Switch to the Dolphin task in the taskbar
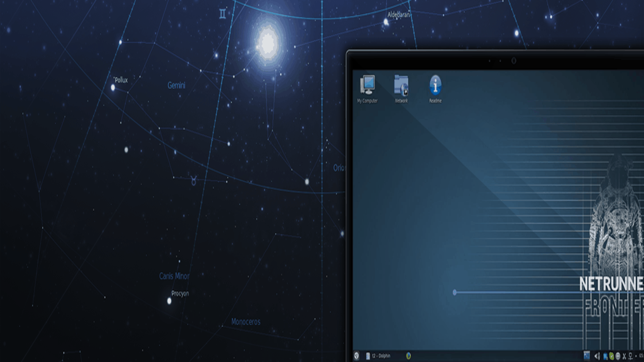644x362 pixels. (378, 356)
